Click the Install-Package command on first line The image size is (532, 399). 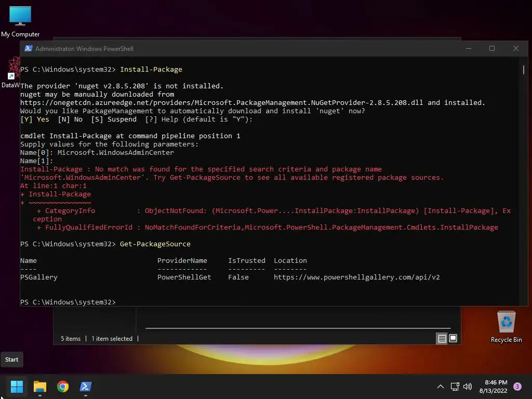[151, 69]
